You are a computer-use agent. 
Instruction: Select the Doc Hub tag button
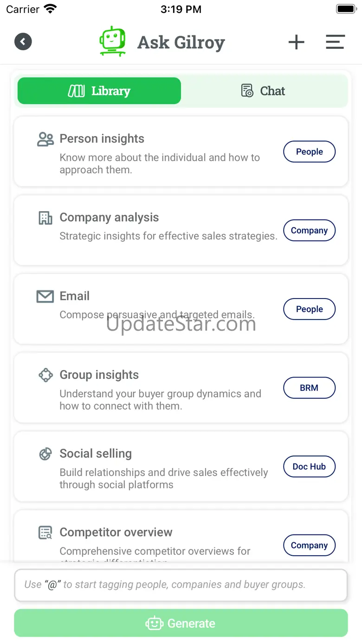[x=309, y=467]
